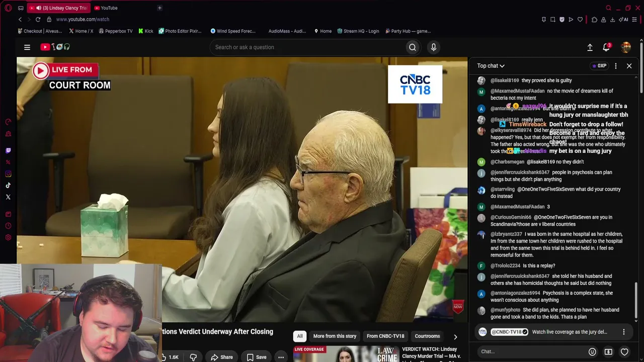
Task: Select the All filter chip
Action: [x=300, y=336]
